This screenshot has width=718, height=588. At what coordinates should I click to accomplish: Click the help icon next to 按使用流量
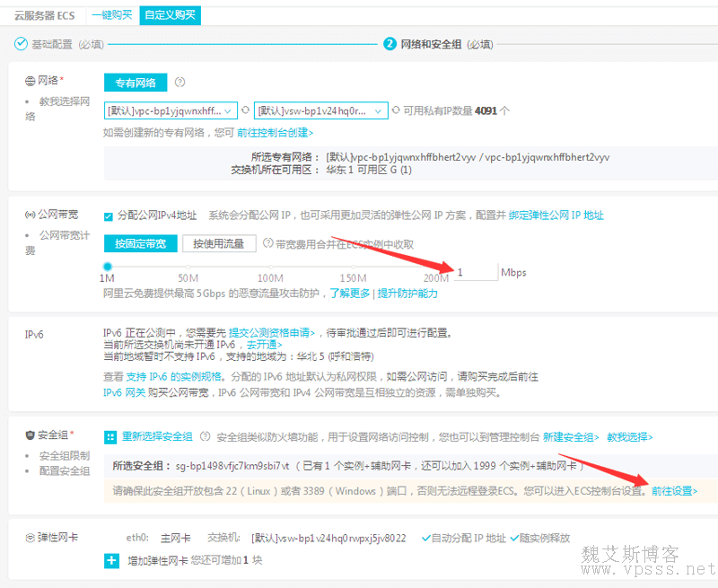[267, 243]
